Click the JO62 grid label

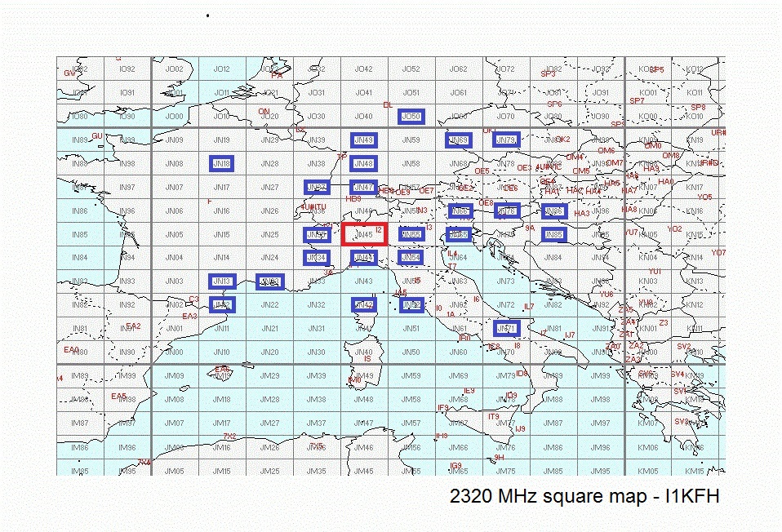point(458,69)
